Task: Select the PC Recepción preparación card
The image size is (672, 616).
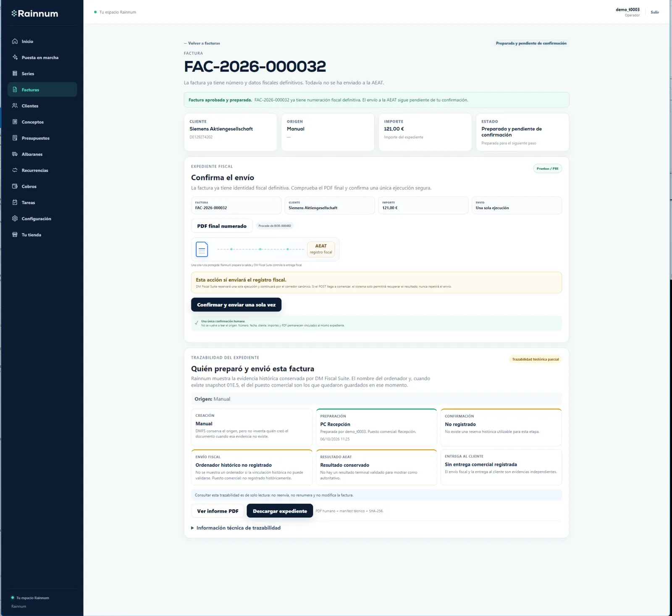Action: pos(376,427)
